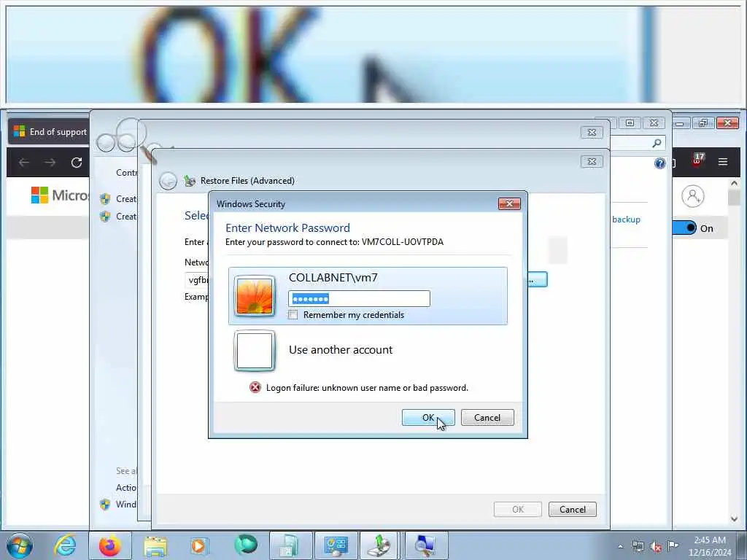Click the Microsoft account sign-in icon
This screenshot has width=747, height=560.
click(693, 195)
